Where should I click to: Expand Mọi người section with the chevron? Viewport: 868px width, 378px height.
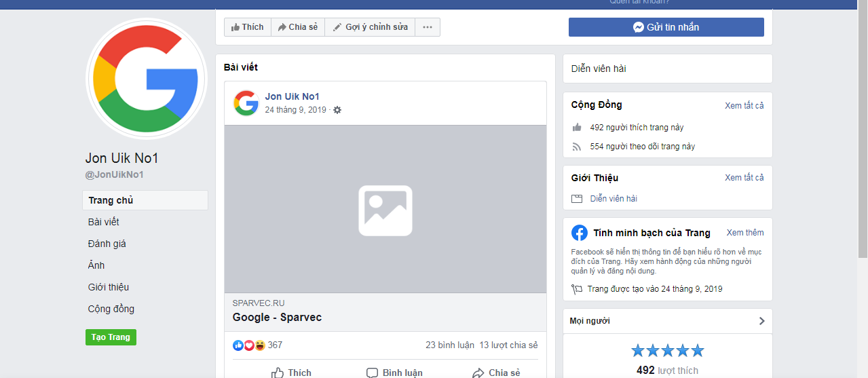coord(761,321)
